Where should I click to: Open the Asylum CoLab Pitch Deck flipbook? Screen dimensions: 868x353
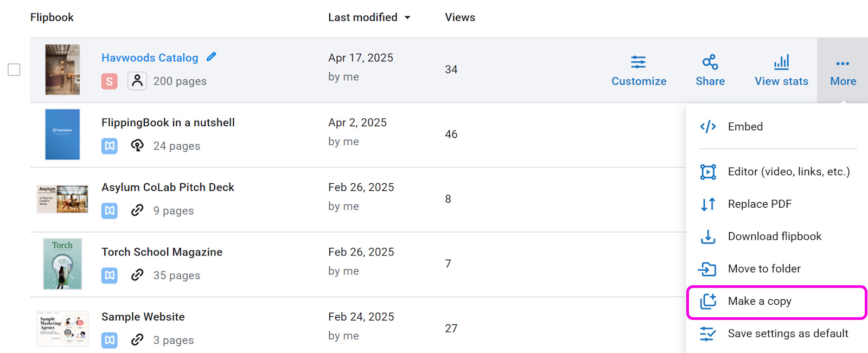[168, 187]
